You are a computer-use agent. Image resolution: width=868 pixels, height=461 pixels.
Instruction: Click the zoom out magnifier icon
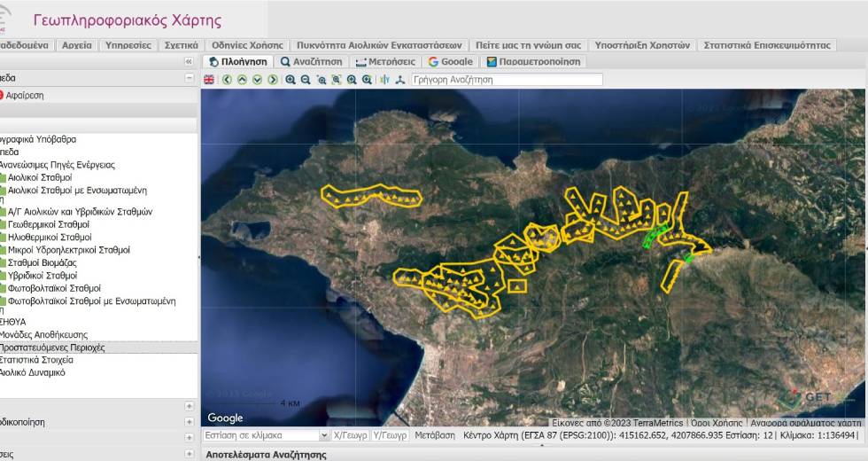(x=306, y=80)
